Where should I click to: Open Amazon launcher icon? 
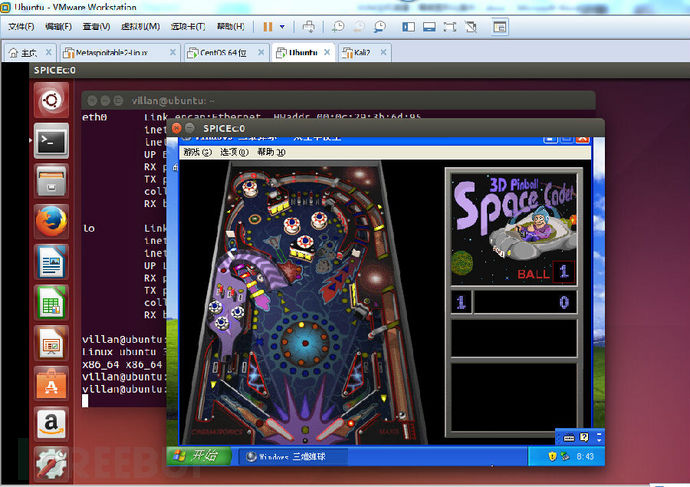pos(51,424)
